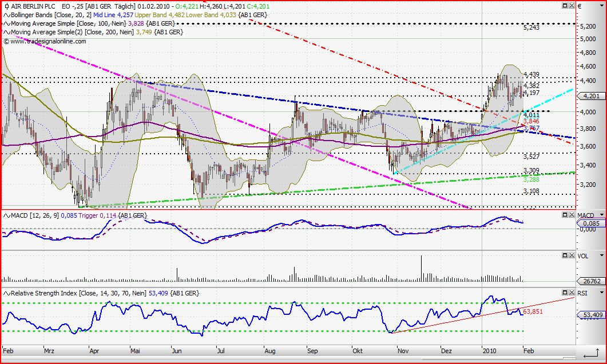Click the 26762 volume value tag
The width and height of the screenshot is (607, 364).
[590, 281]
